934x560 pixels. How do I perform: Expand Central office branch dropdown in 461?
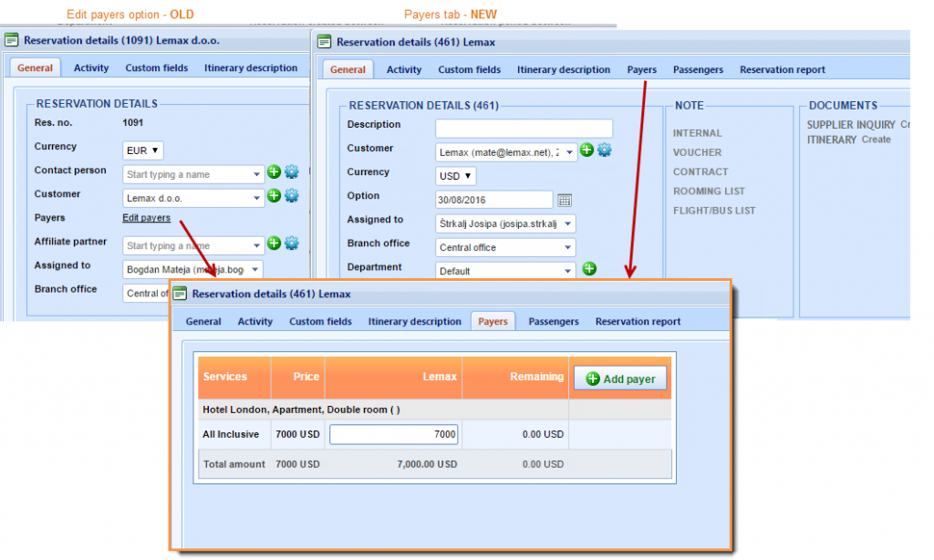coord(567,247)
